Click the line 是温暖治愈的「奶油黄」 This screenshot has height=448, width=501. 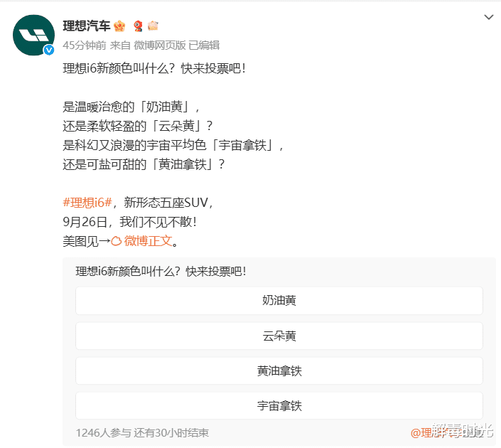coord(131,107)
